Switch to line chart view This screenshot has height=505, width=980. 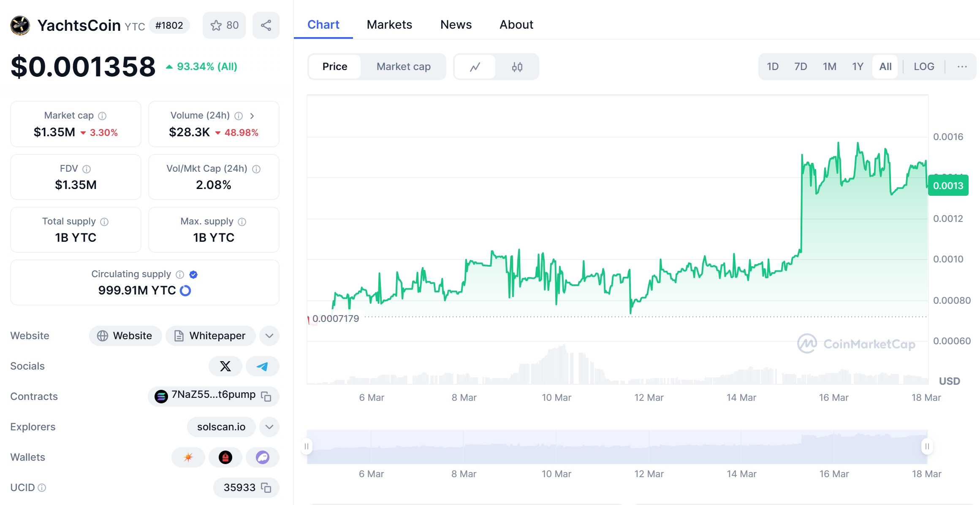point(475,67)
